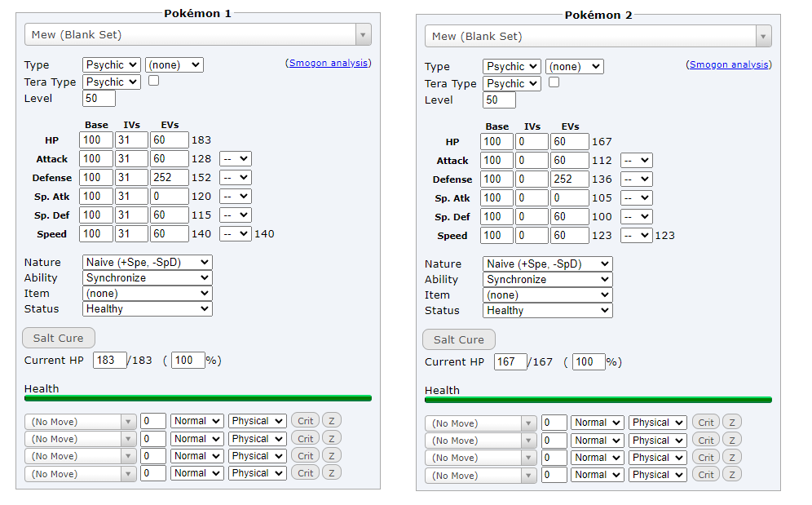This screenshot has height=505, width=812.
Task: Click Pokémon 2 Salt Cure button
Action: (459, 339)
